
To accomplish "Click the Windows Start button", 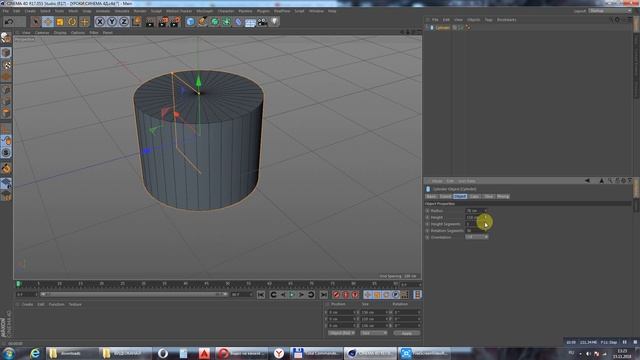I will (x=8, y=353).
